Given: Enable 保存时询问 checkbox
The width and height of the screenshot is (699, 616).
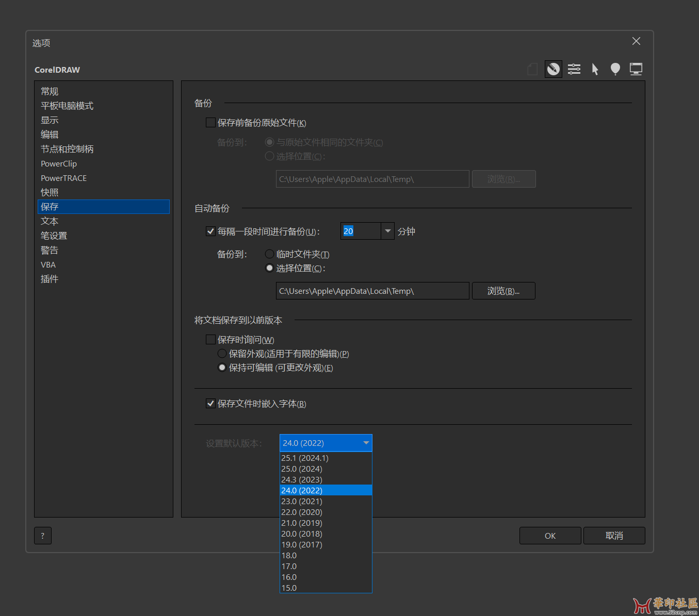Looking at the screenshot, I should pos(210,340).
